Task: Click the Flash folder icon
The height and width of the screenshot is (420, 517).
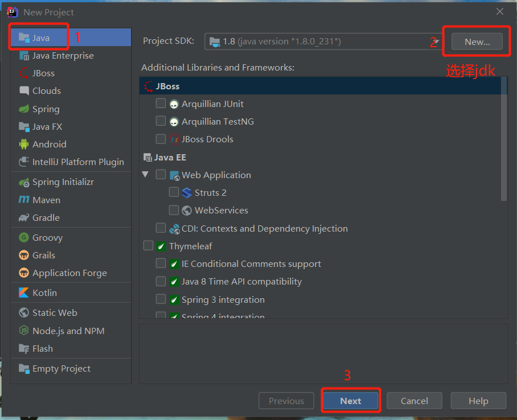Action: coord(24,348)
